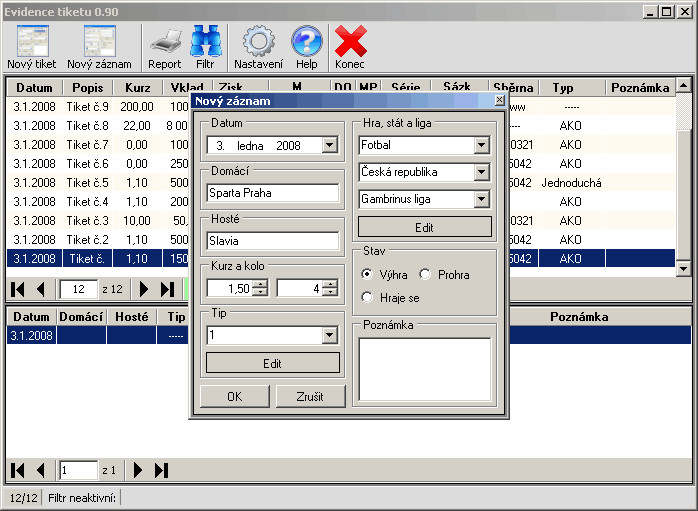Click the Poznámka text area in dialog
The image size is (698, 511).
(x=425, y=369)
